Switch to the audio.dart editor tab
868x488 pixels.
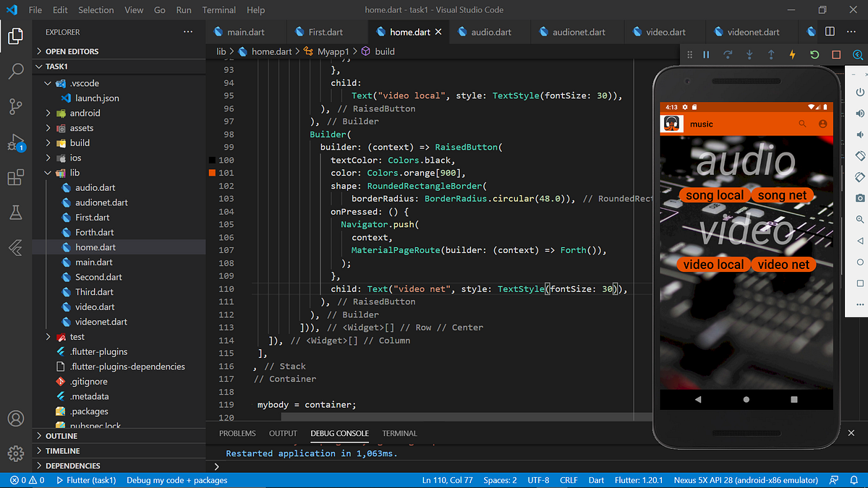coord(490,32)
